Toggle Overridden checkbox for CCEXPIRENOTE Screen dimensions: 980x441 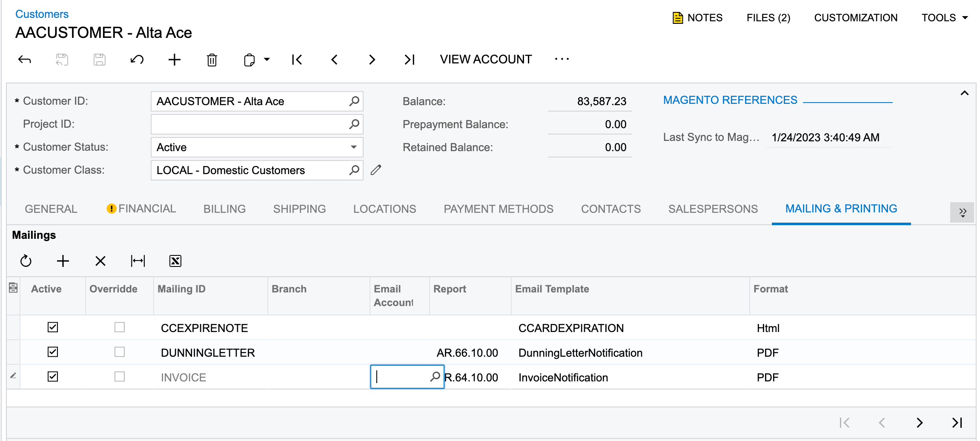coord(120,327)
